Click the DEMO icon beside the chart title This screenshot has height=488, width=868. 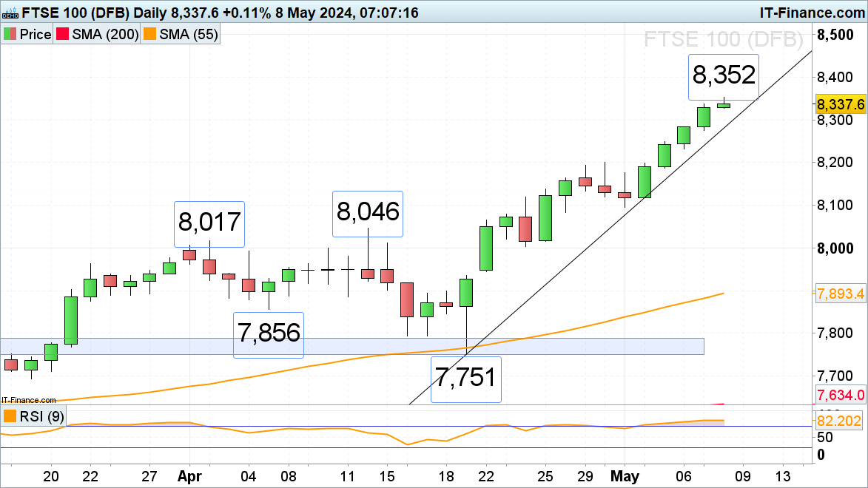coord(10,12)
